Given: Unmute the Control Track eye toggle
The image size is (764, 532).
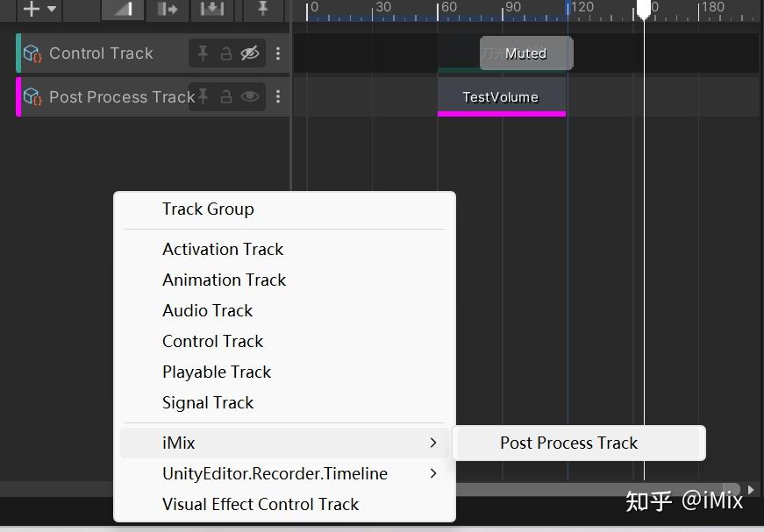Looking at the screenshot, I should (250, 53).
